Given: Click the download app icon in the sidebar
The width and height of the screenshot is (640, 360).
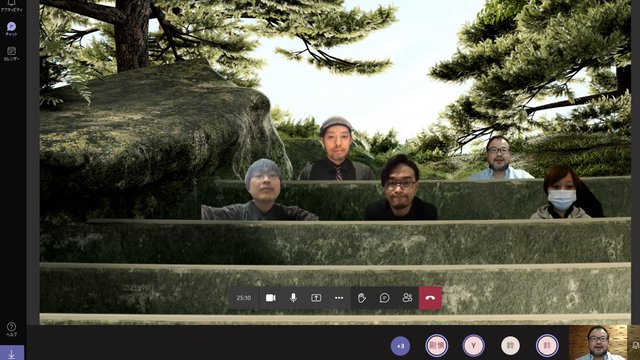Looking at the screenshot, I should click(x=11, y=354).
